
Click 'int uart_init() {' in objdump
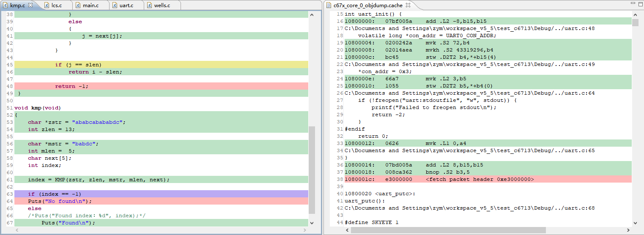373,14
